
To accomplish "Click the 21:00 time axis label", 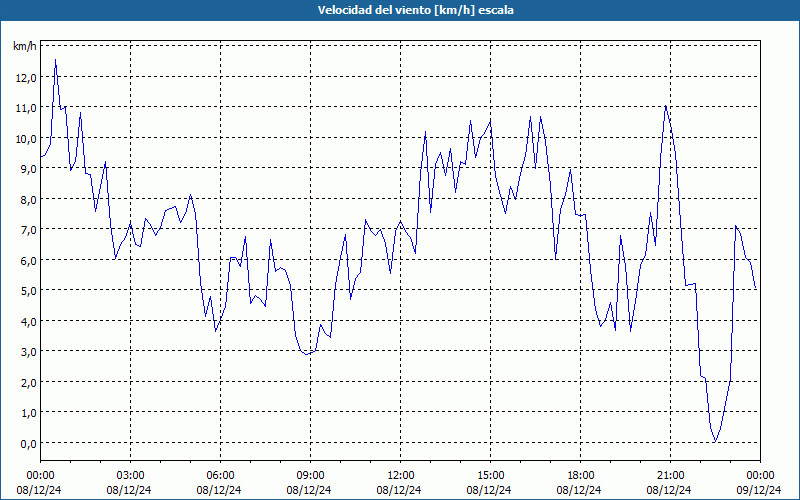I will 670,476.
